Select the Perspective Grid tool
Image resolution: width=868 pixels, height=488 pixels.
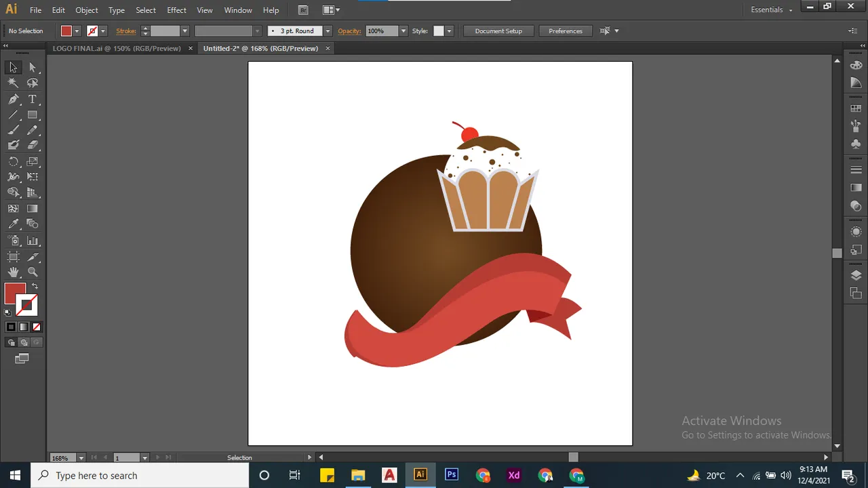pos(33,193)
